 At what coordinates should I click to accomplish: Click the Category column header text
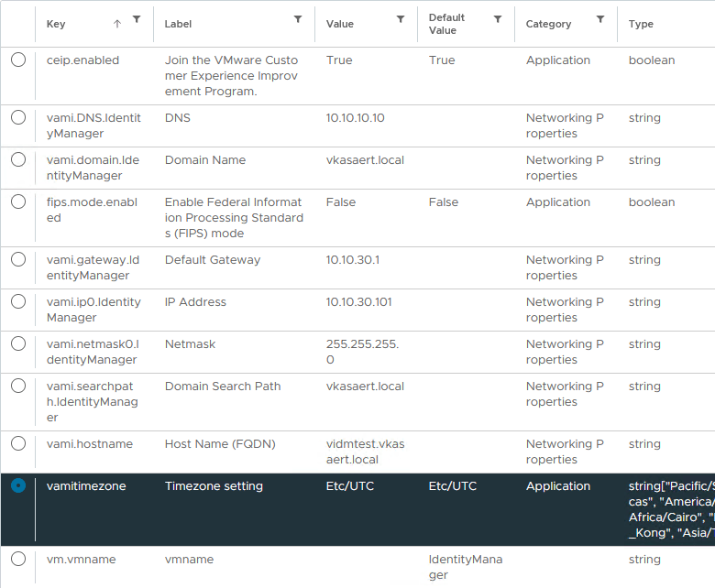[548, 24]
